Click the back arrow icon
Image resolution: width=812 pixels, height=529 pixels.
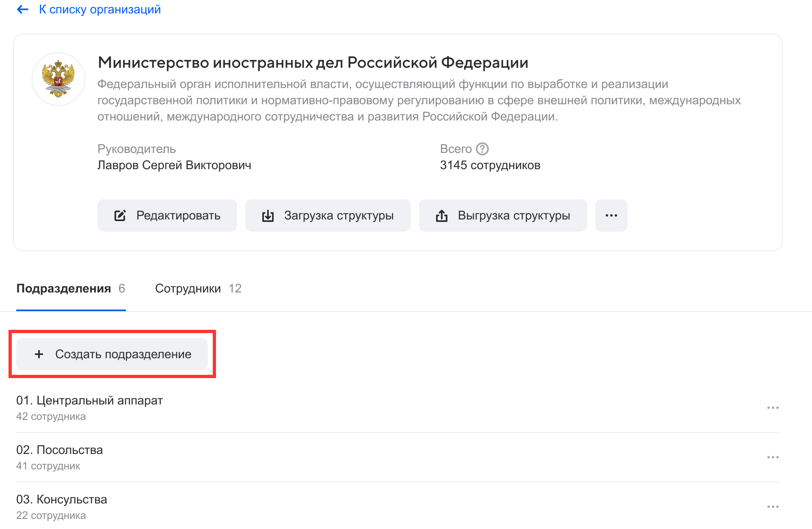23,9
